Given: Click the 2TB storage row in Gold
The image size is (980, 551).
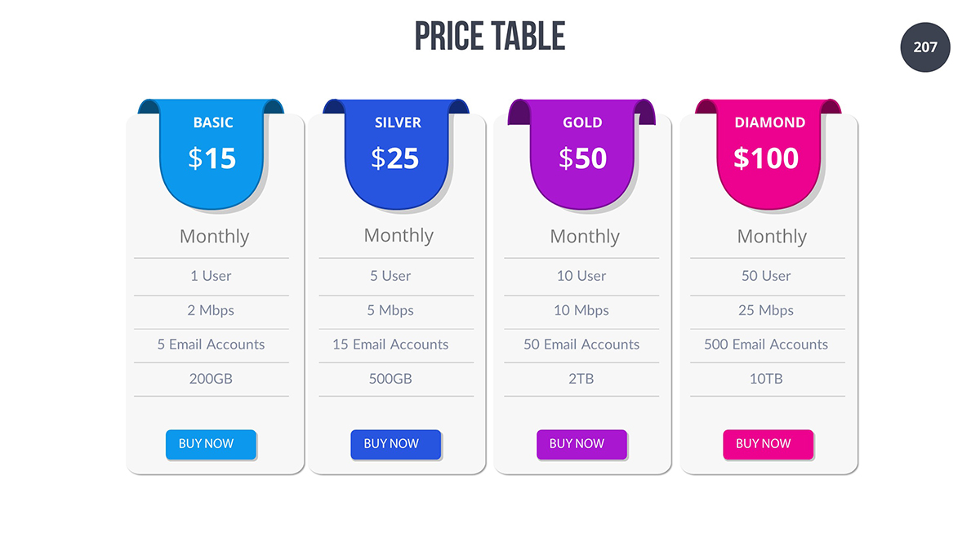Looking at the screenshot, I should coord(581,379).
